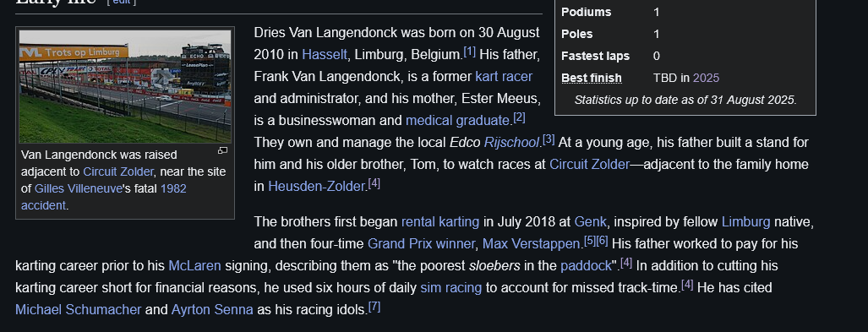Open the Circuit Zolder photo thumbnail
Image resolution: width=868 pixels, height=332 pixels.
pos(125,87)
